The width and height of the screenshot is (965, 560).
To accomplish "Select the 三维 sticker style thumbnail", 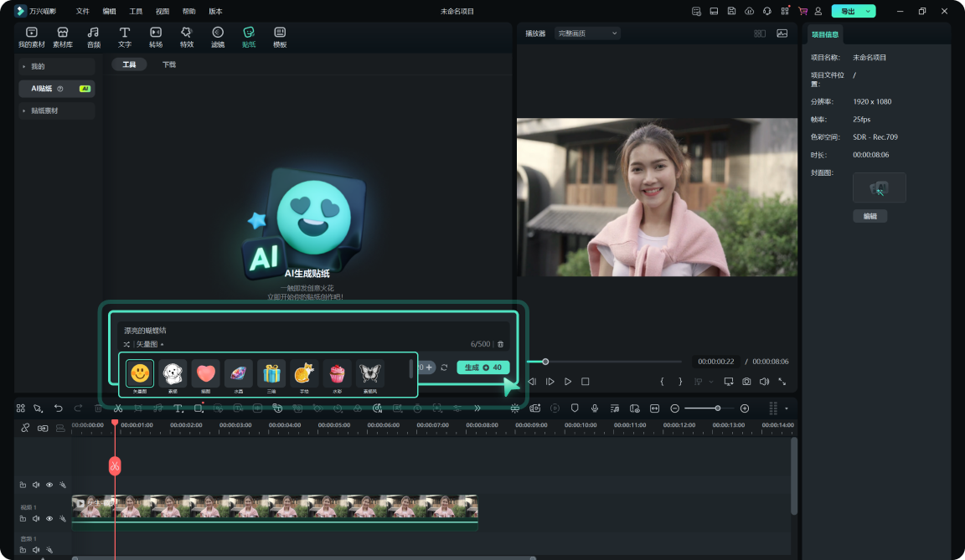I will click(271, 371).
